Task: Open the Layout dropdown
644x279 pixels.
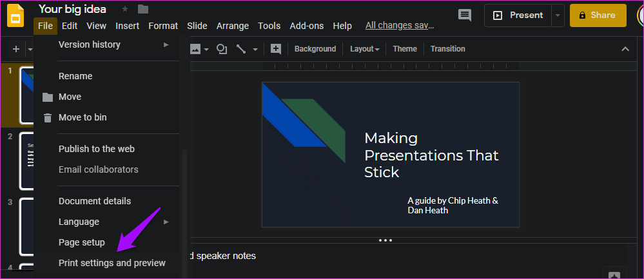Action: tap(364, 49)
